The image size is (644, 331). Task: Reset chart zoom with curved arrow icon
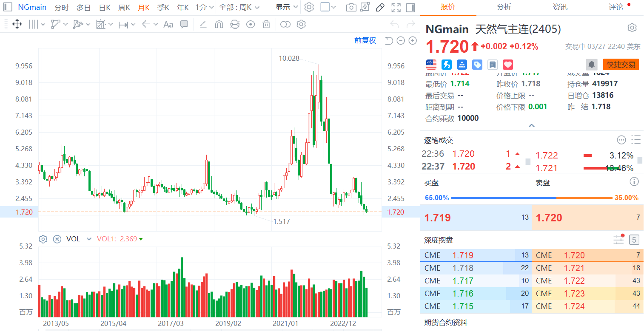(x=389, y=40)
